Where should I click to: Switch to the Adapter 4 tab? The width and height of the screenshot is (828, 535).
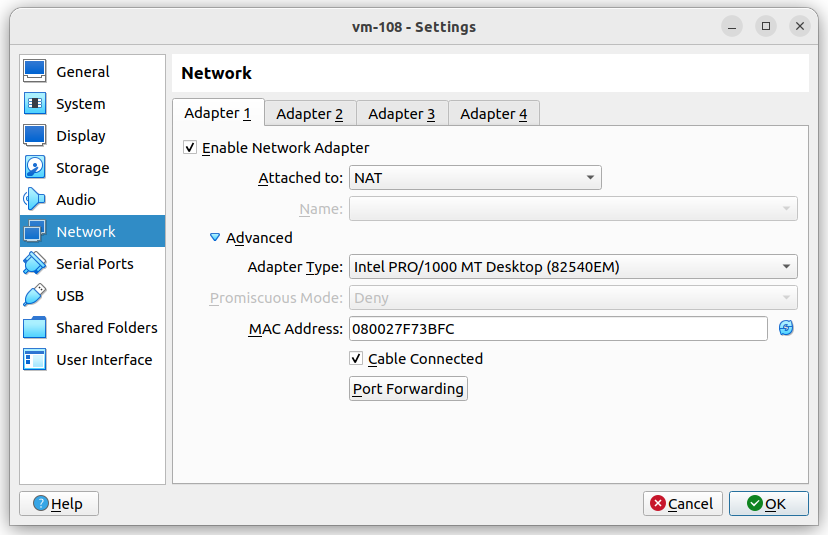click(493, 114)
